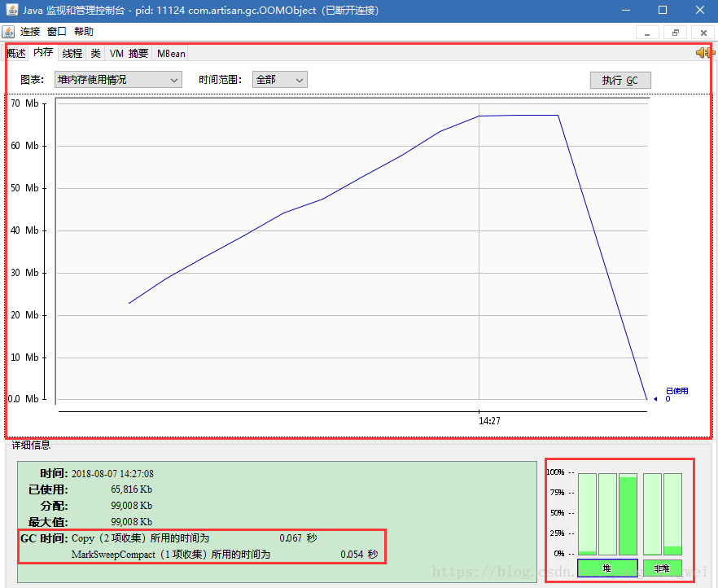Open the 连接 menu
The height and width of the screenshot is (588, 718).
[30, 32]
